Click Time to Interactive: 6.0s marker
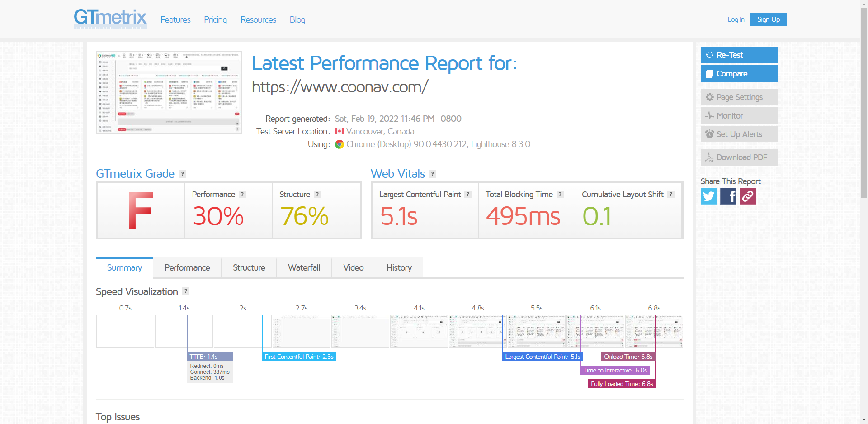Screen dimensions: 868x424 tap(615, 370)
